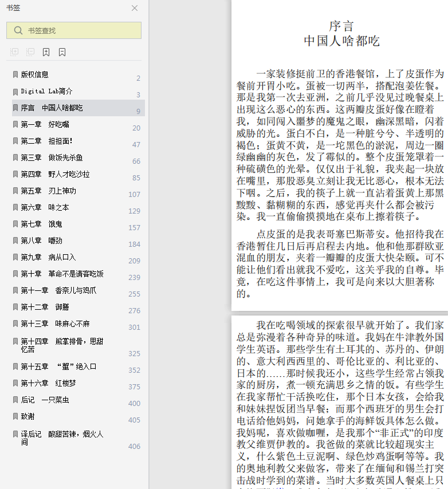448x489 pixels.
Task: Click page number 20 in bookmark list
Action: tap(136, 128)
